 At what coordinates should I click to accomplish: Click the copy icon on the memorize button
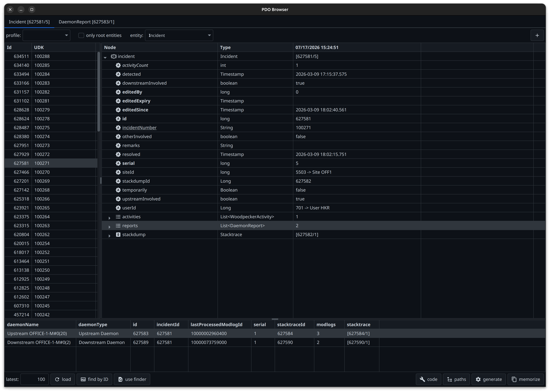coord(514,379)
